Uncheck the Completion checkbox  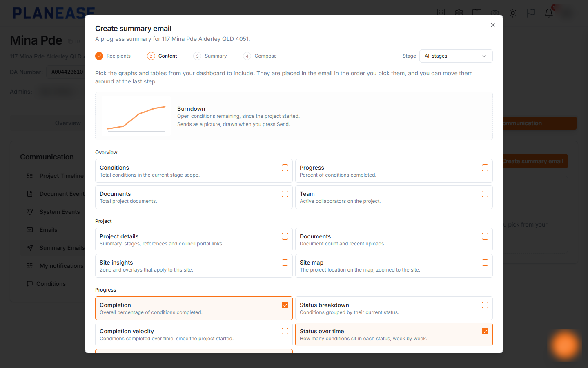(285, 305)
